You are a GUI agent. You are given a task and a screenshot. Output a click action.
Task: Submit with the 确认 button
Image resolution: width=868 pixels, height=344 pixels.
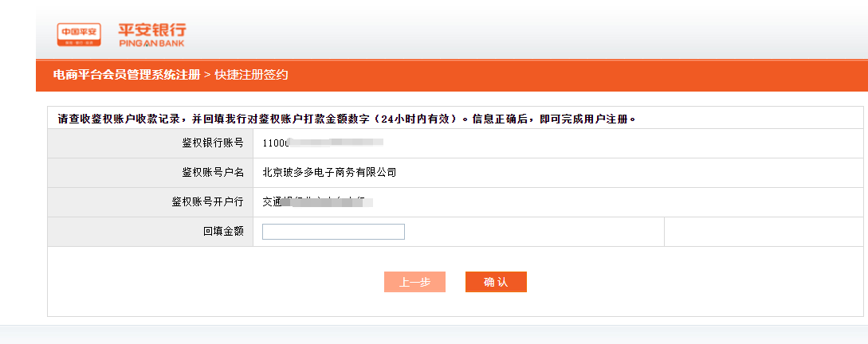[496, 282]
